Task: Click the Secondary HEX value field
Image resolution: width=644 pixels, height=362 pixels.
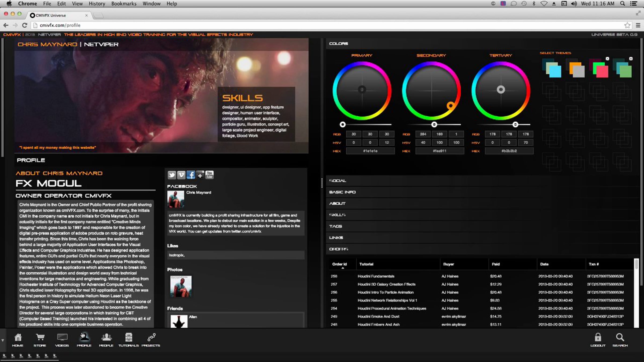Action: [x=440, y=151]
